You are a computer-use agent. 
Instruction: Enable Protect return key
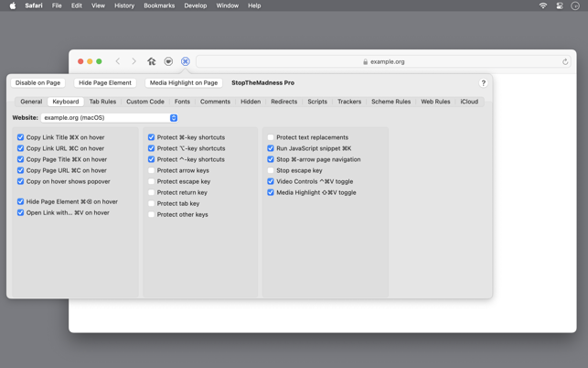(x=151, y=192)
